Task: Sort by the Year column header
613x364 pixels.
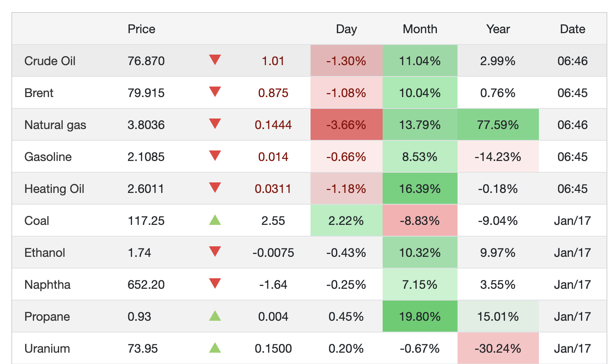Action: pyautogui.click(x=498, y=29)
